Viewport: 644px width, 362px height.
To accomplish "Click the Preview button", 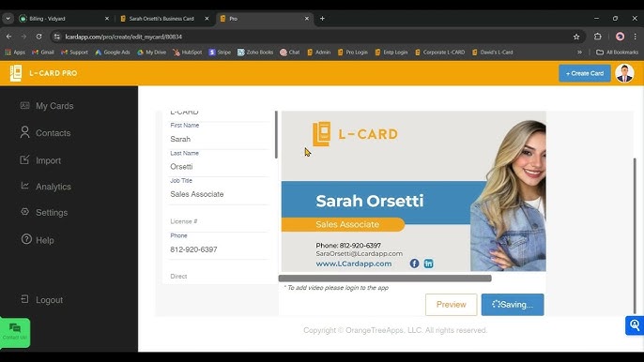I will click(x=451, y=305).
